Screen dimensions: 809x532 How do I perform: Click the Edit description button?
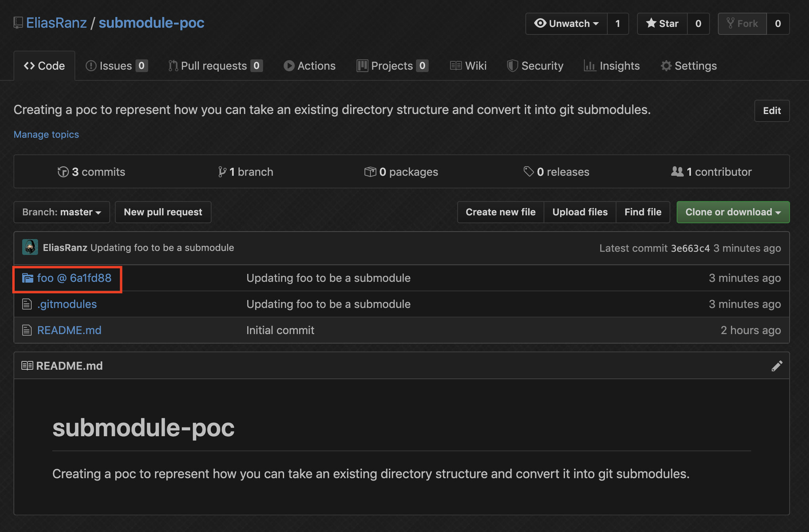772,111
